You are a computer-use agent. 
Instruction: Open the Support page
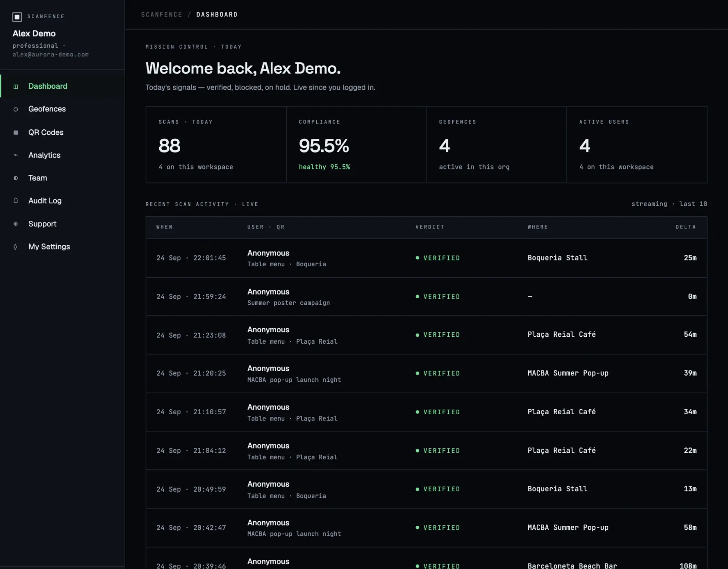pos(63,224)
